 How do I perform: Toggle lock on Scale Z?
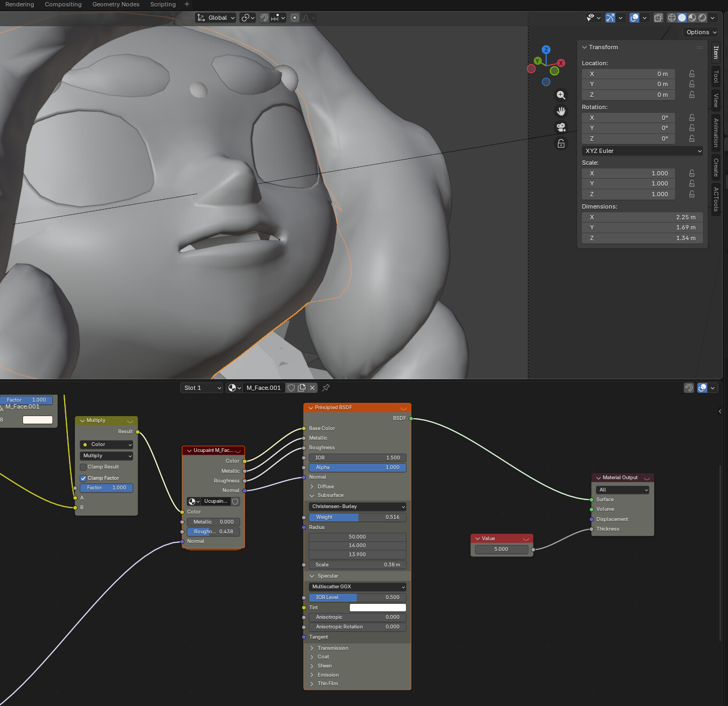tap(692, 194)
